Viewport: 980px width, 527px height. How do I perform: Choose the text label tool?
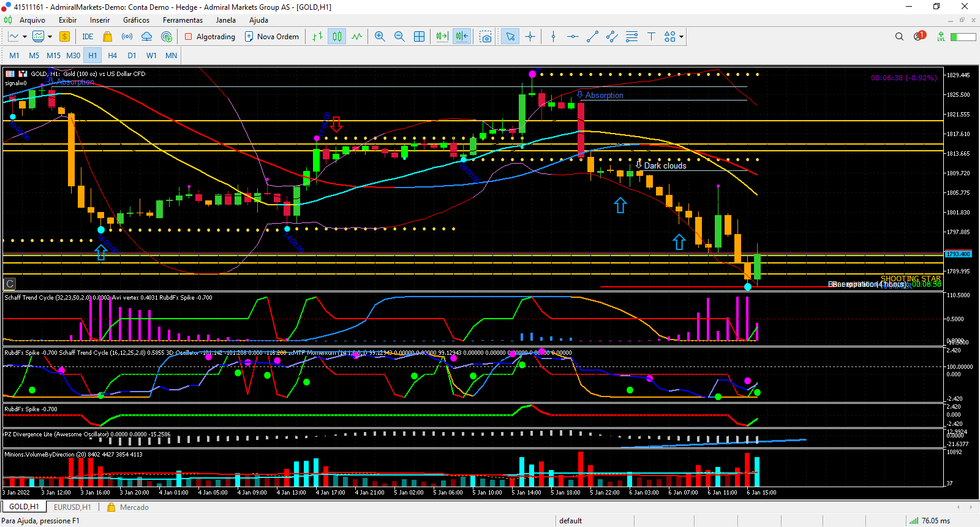coord(651,37)
